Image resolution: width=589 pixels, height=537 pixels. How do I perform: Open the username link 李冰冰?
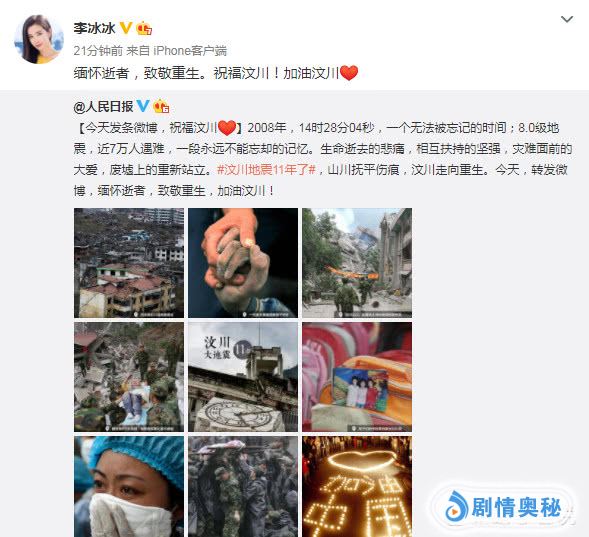[94, 28]
